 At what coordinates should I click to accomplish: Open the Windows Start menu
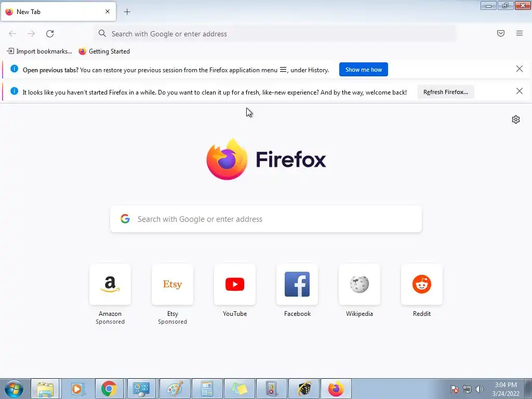tap(14, 389)
